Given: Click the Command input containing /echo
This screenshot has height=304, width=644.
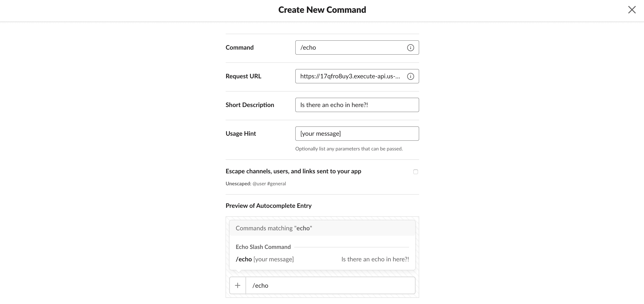Looking at the screenshot, I should click(x=350, y=47).
